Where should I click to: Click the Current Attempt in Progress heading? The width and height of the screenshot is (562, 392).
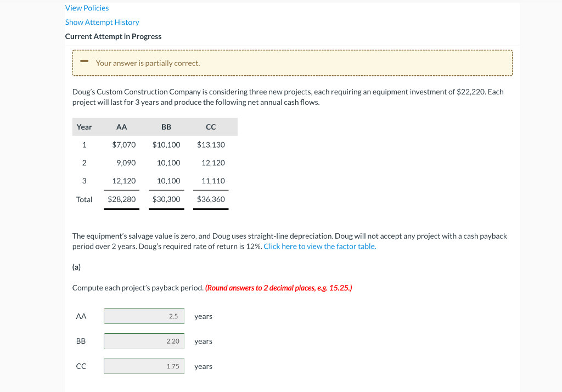tap(113, 36)
